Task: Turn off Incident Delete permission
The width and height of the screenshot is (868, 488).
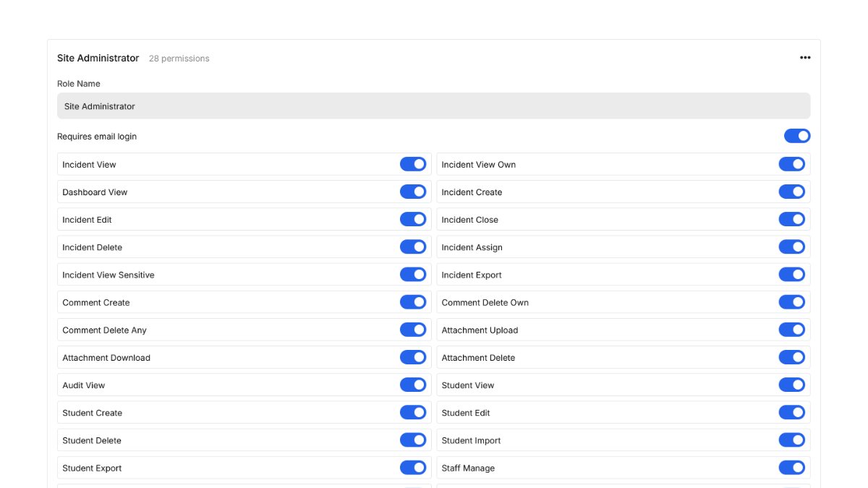Action: click(413, 247)
